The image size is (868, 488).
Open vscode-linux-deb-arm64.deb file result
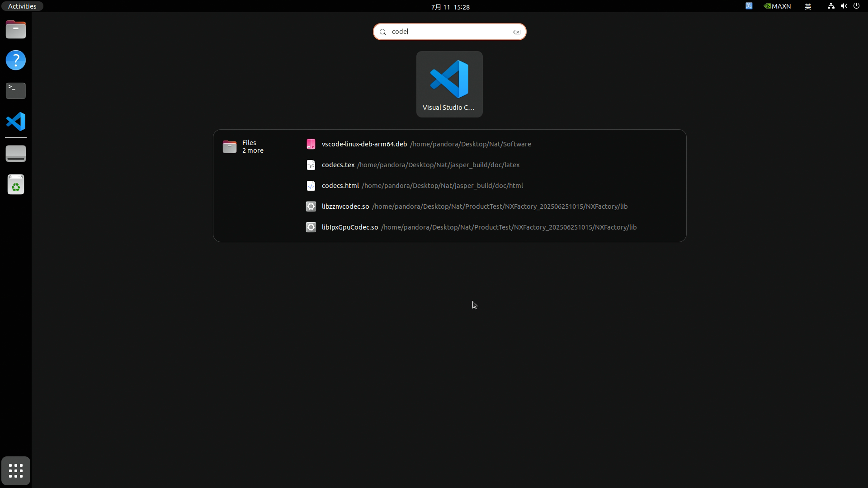pos(364,144)
